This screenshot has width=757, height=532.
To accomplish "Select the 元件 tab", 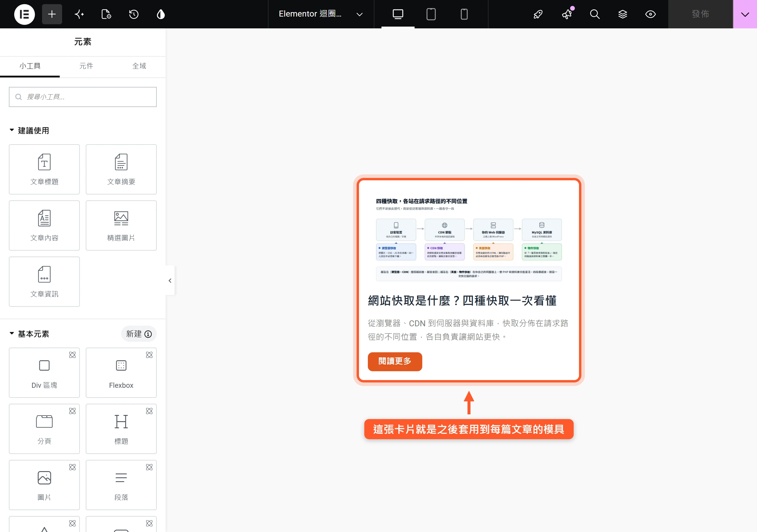I will 86,66.
